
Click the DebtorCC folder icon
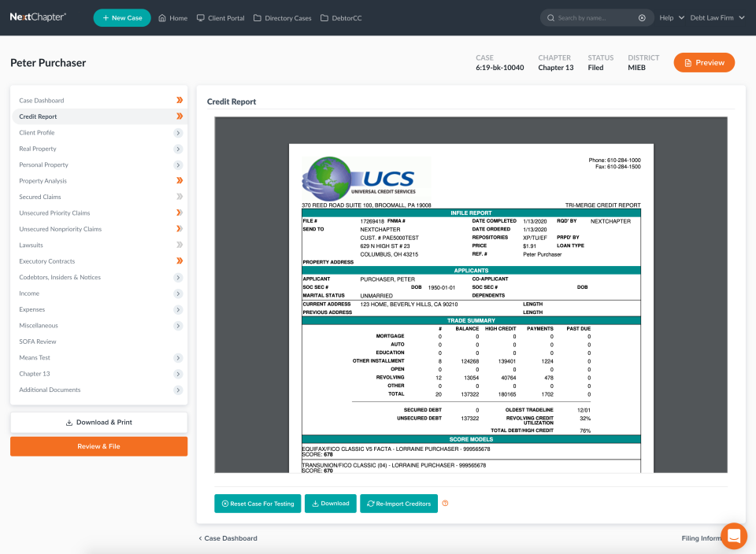pyautogui.click(x=325, y=17)
